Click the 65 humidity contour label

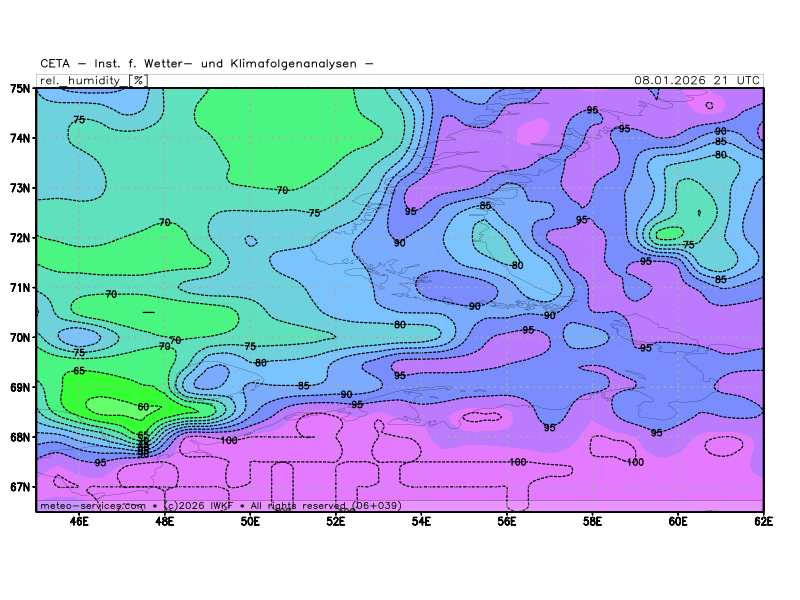tap(79, 371)
